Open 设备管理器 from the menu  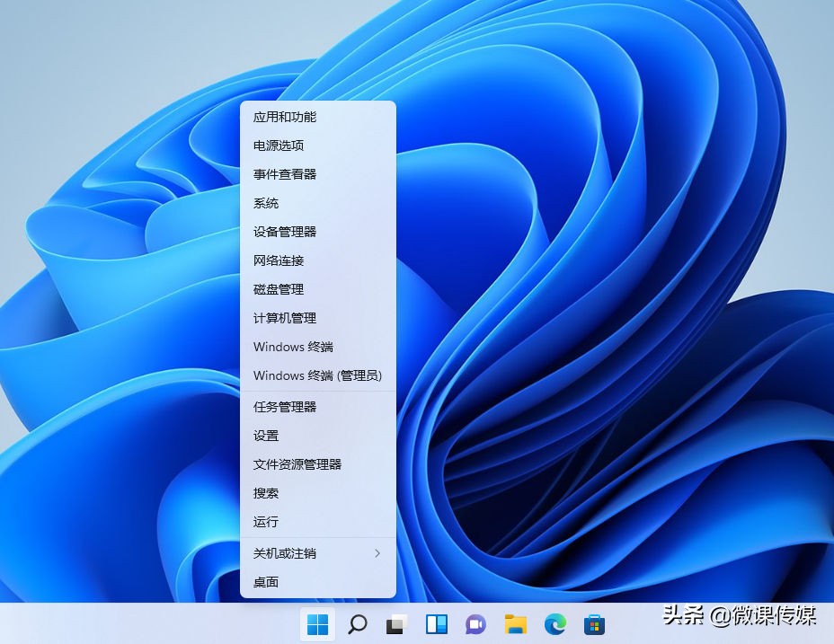click(285, 232)
